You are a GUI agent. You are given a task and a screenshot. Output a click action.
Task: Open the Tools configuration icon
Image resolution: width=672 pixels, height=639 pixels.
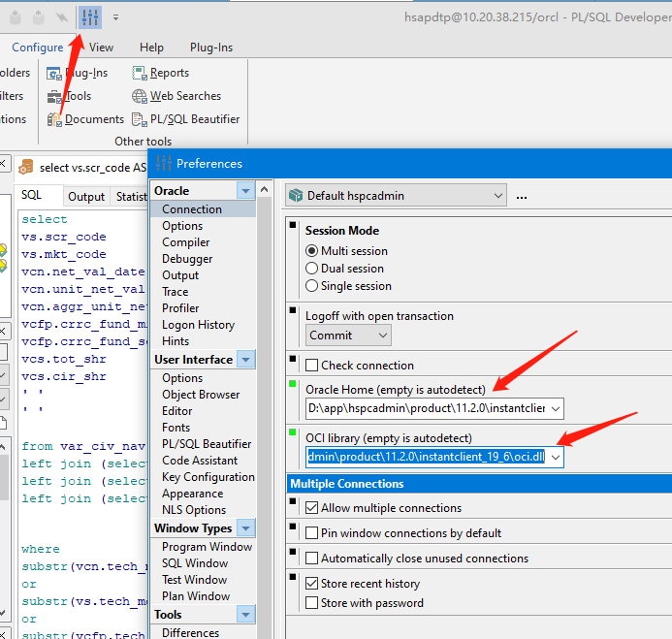tap(55, 96)
